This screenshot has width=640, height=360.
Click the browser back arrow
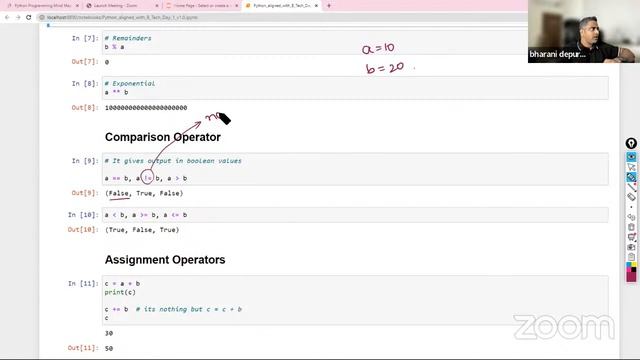[7, 17]
